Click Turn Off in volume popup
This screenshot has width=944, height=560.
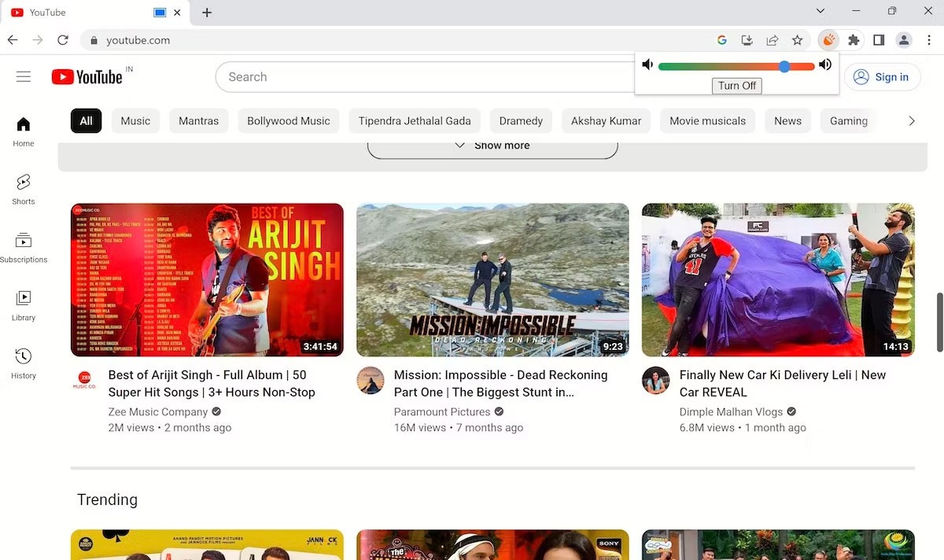click(x=737, y=86)
